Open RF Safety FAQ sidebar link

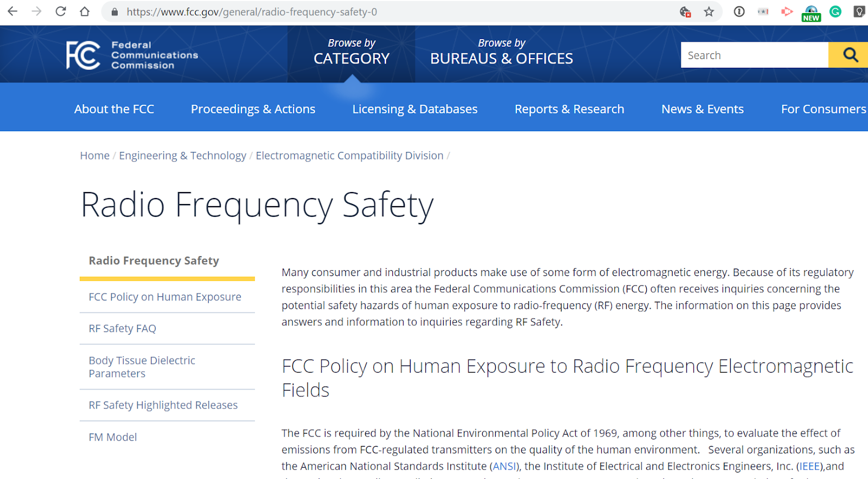(x=123, y=328)
